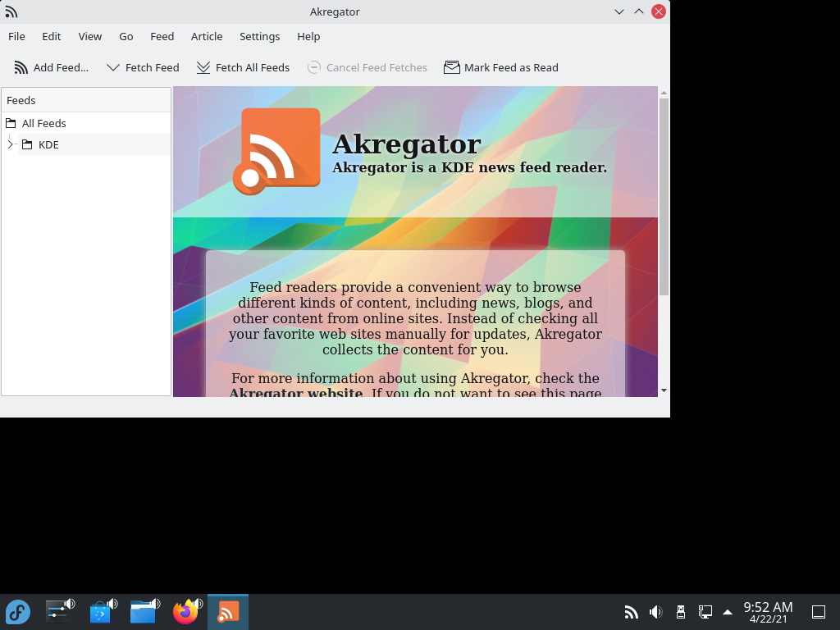Click the Feeds column header
This screenshot has height=630, width=840.
coord(86,100)
